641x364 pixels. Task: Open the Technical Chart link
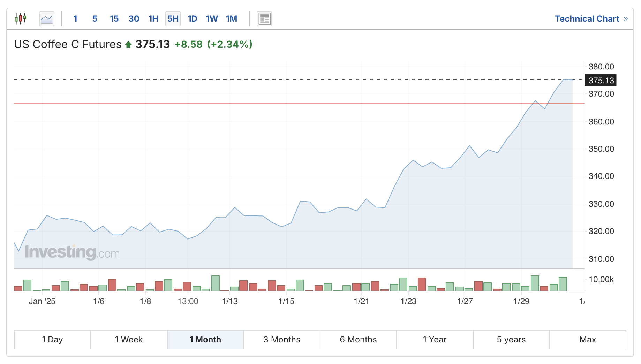pyautogui.click(x=587, y=18)
